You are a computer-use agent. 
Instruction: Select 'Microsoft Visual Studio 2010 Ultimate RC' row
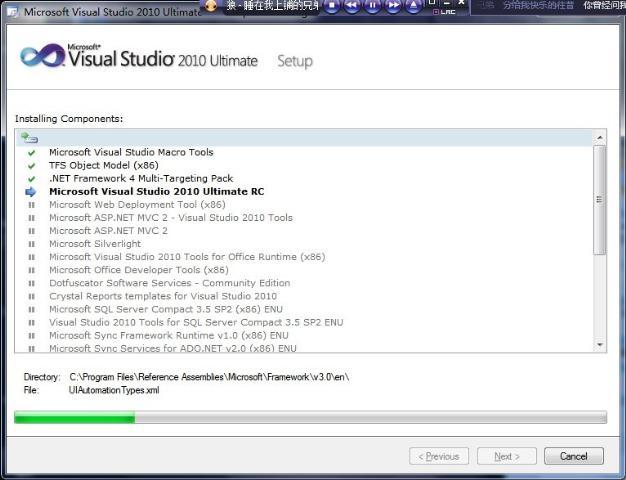(156, 192)
